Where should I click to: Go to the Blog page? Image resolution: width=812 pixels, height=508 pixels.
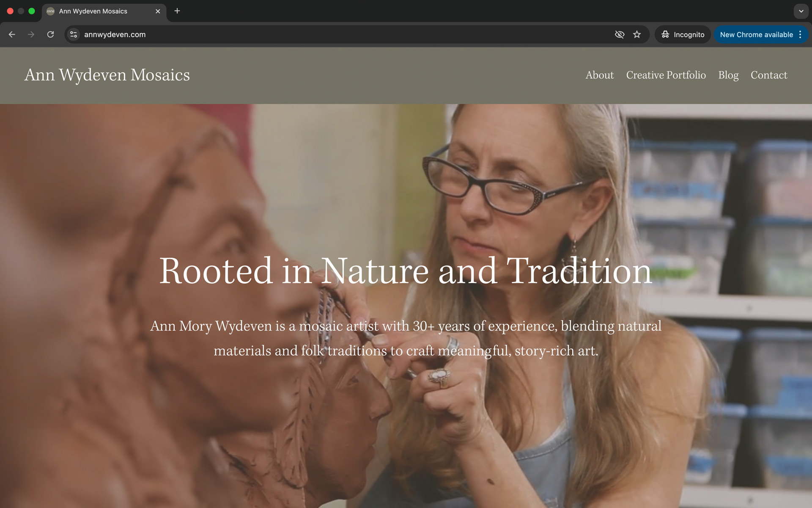pyautogui.click(x=728, y=75)
